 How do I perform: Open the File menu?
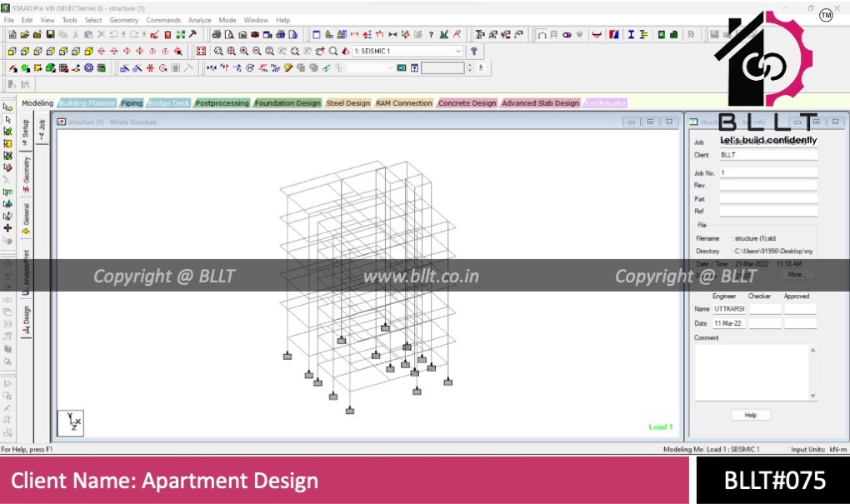tap(9, 20)
